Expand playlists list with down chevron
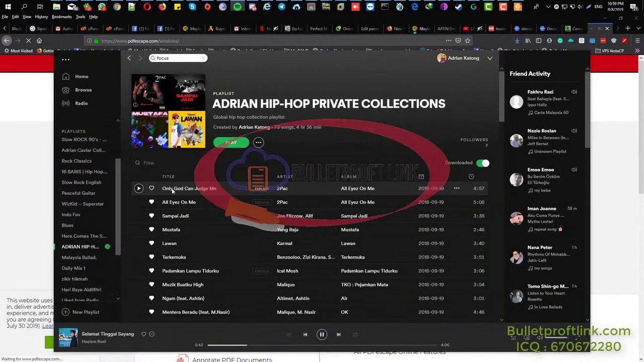This screenshot has width=644, height=362. (x=118, y=299)
